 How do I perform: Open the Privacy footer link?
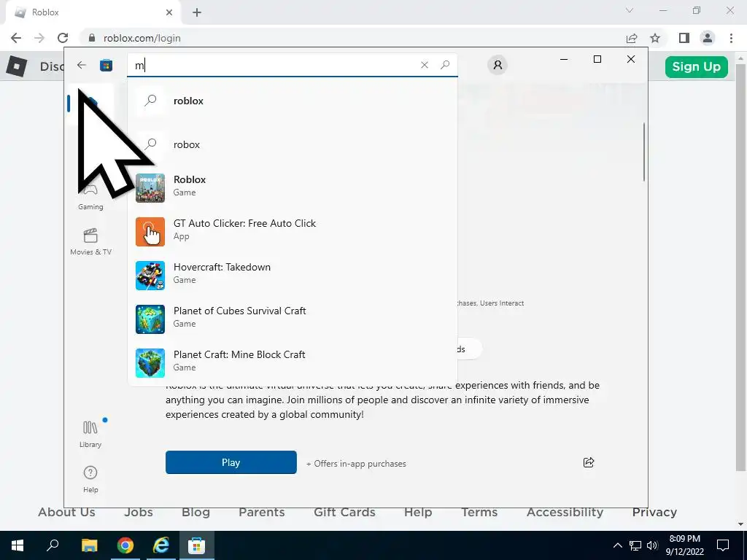tap(654, 512)
